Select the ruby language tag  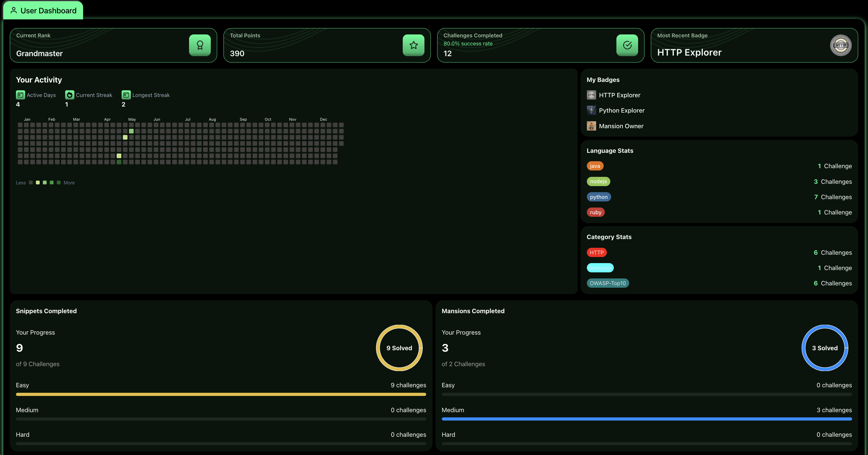click(x=596, y=212)
